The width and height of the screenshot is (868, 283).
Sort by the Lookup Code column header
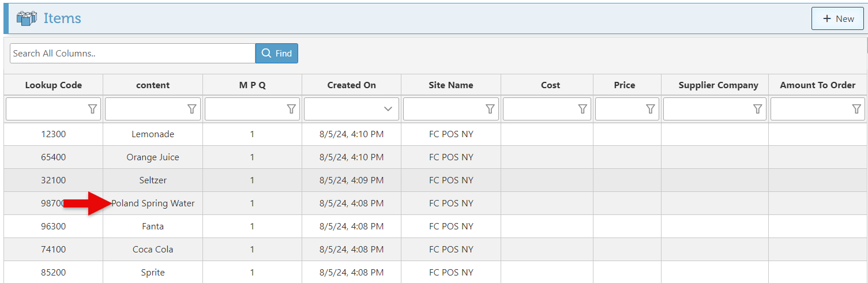(x=54, y=85)
